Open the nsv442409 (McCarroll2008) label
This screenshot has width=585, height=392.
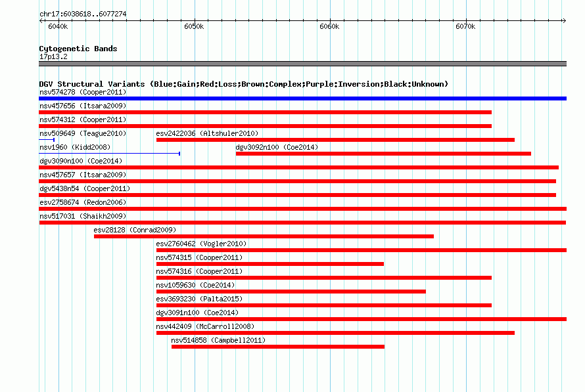205,326
